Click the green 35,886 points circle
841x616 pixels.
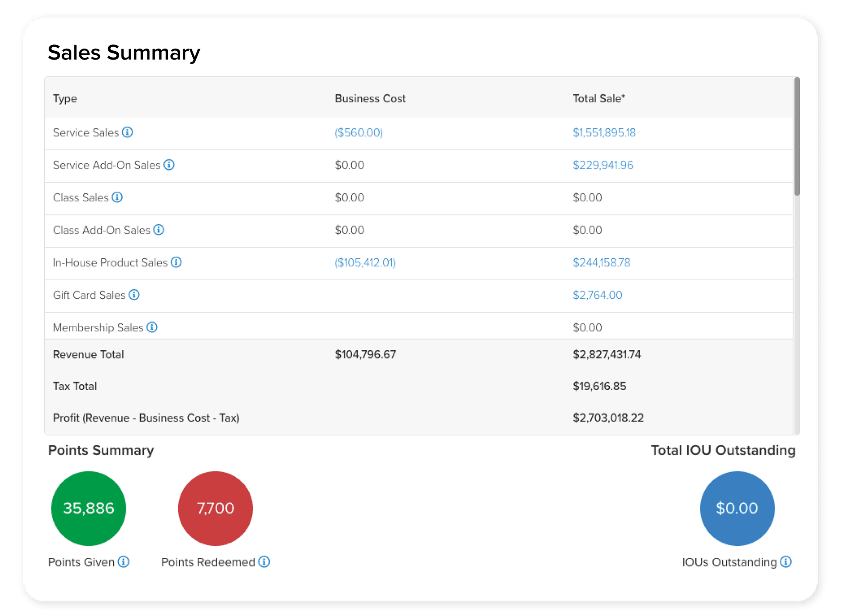coord(88,508)
